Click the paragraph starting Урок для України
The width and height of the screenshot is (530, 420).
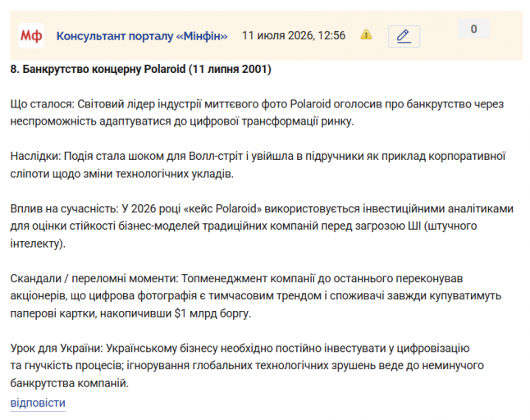pyautogui.click(x=247, y=366)
